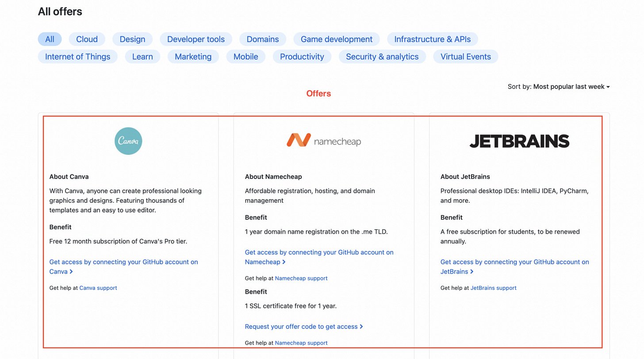
Task: Click text '1 SSL certificate free for 1 year.'
Action: coord(291,306)
